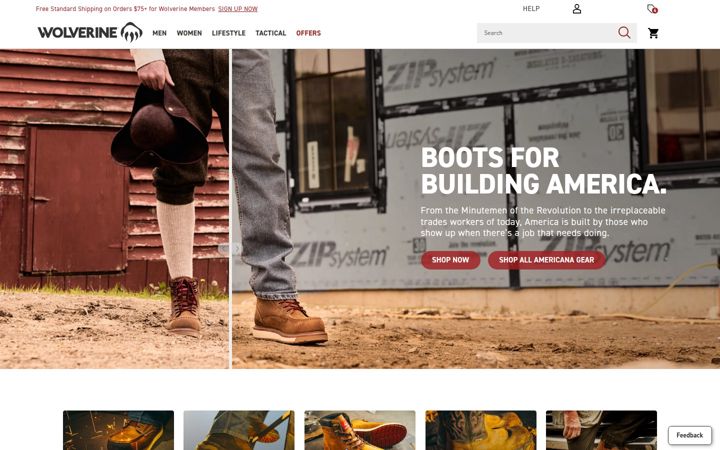This screenshot has height=450, width=720.
Task: Open the Feedback button
Action: pyautogui.click(x=689, y=435)
